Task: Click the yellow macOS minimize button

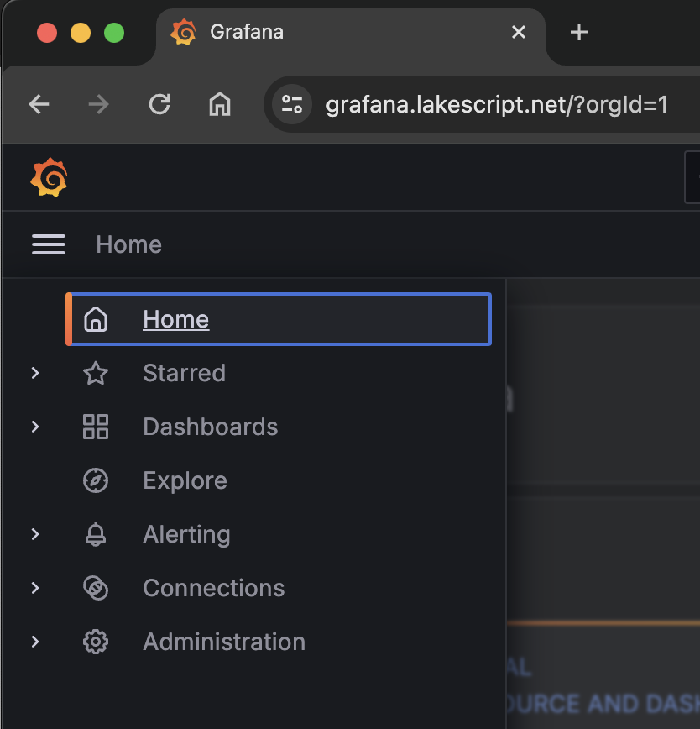Action: click(81, 33)
